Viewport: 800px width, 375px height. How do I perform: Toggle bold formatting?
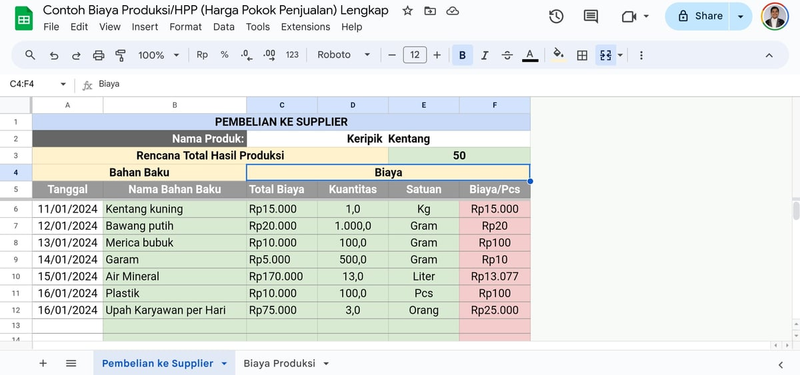pyautogui.click(x=462, y=55)
